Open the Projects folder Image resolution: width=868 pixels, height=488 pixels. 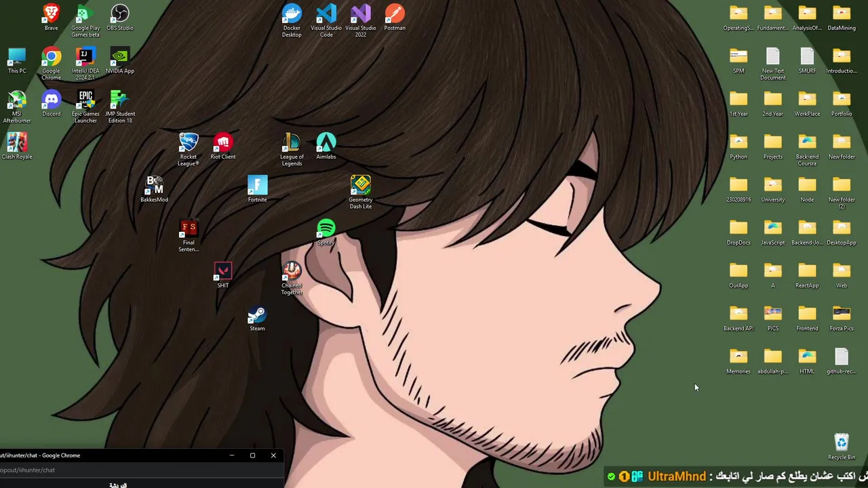773,146
